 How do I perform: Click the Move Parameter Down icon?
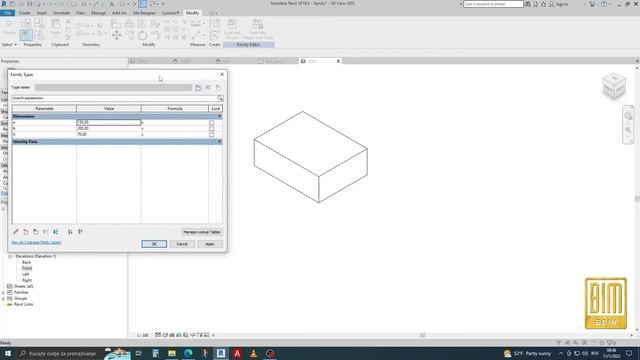(x=56, y=232)
